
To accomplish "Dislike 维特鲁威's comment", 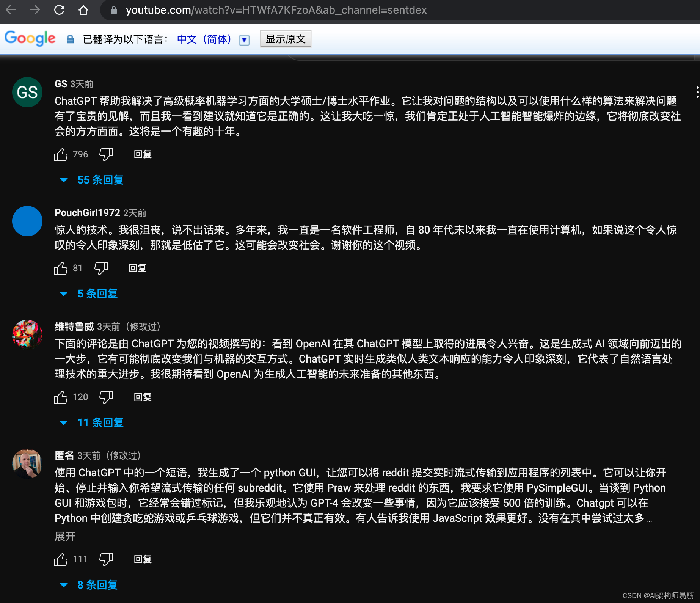I will (106, 397).
